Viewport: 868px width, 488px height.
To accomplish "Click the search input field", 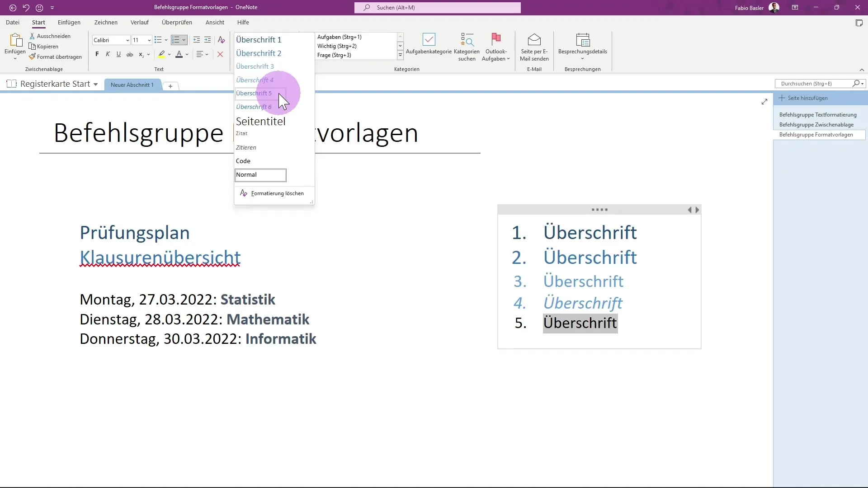I will pos(438,7).
